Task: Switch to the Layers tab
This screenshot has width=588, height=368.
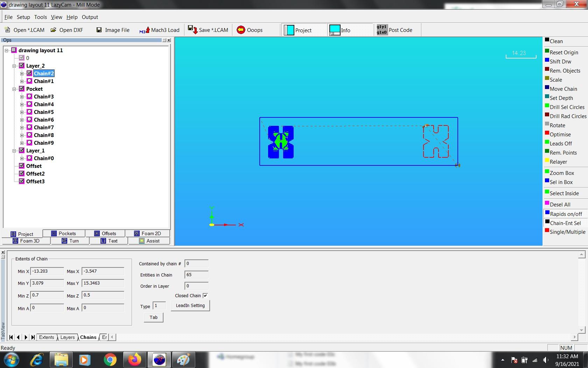Action: point(67,337)
